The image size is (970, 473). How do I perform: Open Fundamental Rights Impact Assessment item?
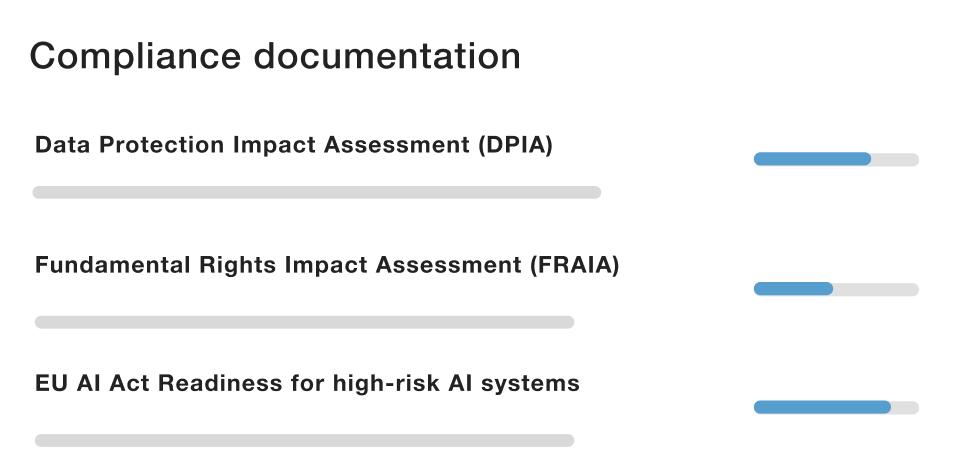[327, 265]
